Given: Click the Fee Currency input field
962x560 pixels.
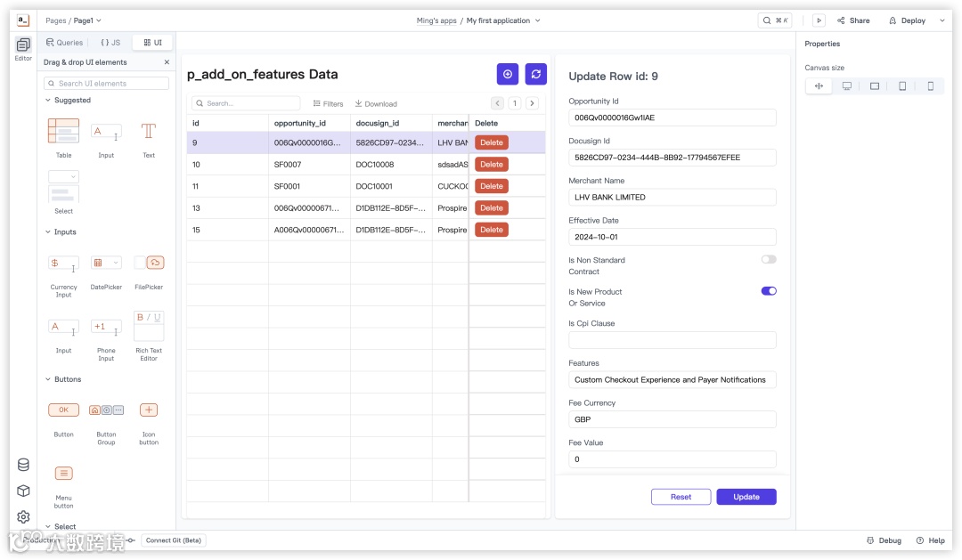Looking at the screenshot, I should coord(672,419).
